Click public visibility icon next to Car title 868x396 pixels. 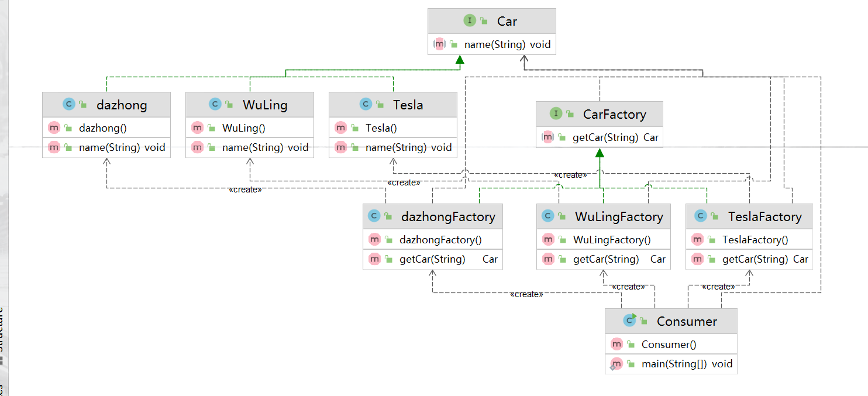(x=484, y=22)
